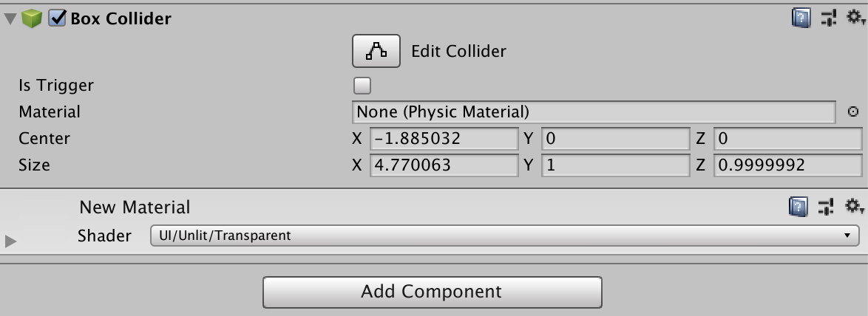Click the Box Collider help book icon
This screenshot has width=868, height=316.
click(x=801, y=18)
